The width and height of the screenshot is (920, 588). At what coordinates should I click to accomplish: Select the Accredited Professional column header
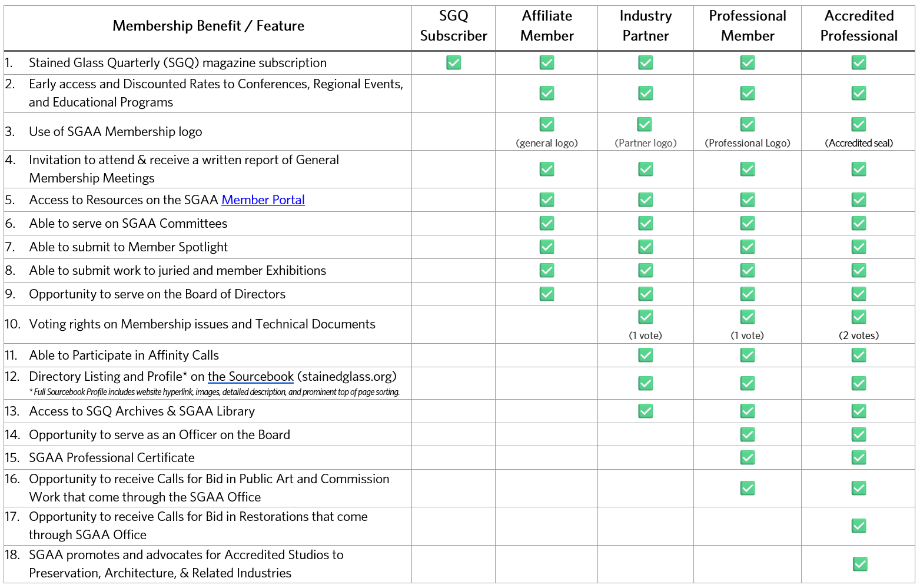pos(858,26)
